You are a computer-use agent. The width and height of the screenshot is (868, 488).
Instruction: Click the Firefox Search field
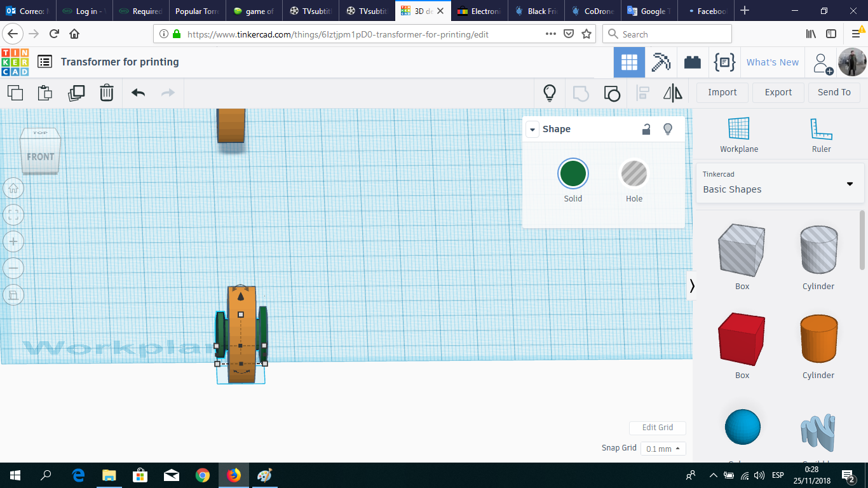coord(667,34)
